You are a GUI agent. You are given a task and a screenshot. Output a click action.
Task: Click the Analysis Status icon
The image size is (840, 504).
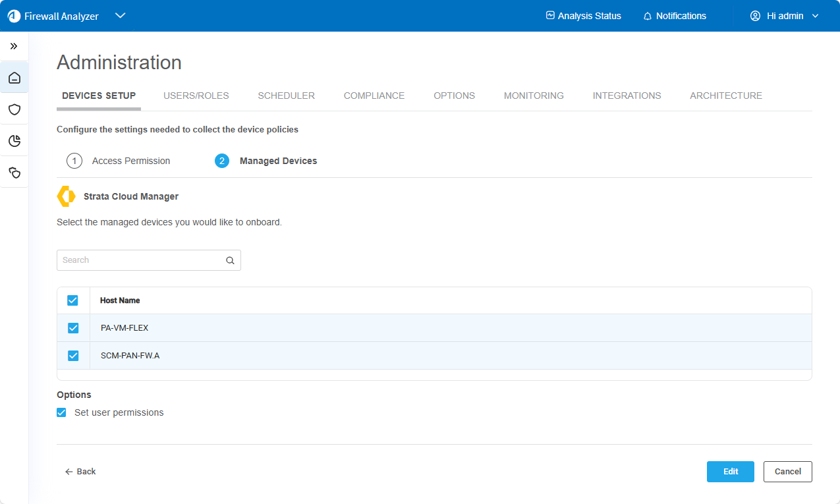click(x=550, y=16)
